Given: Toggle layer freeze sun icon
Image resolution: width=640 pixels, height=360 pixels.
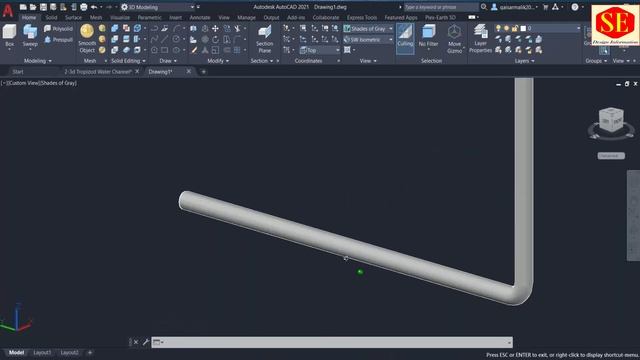Looking at the screenshot, I should point(507,28).
